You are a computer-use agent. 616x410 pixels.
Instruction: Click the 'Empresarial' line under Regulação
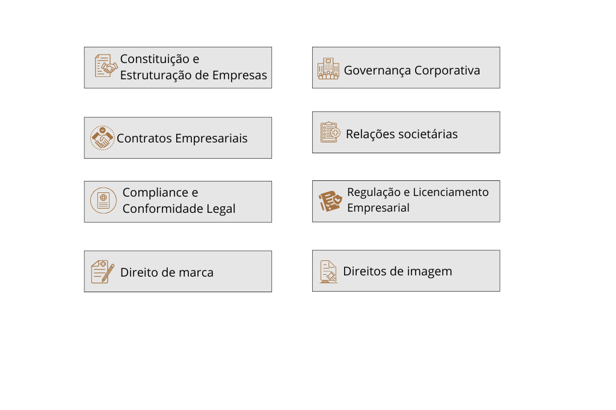378,208
